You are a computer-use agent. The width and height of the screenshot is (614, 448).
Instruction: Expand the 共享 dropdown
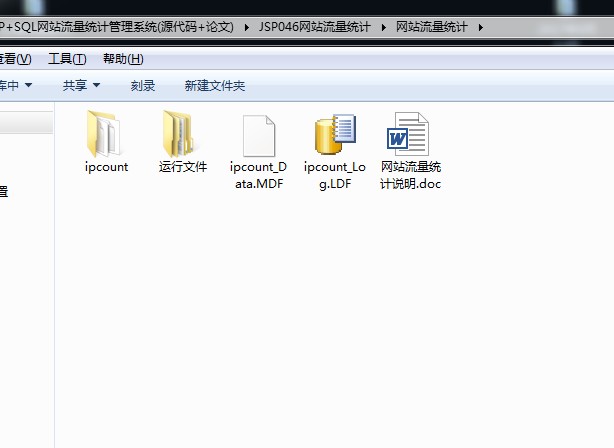[x=81, y=85]
